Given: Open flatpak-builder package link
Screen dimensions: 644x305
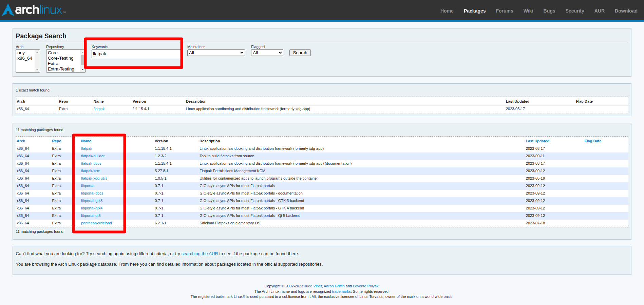Looking at the screenshot, I should point(93,156).
